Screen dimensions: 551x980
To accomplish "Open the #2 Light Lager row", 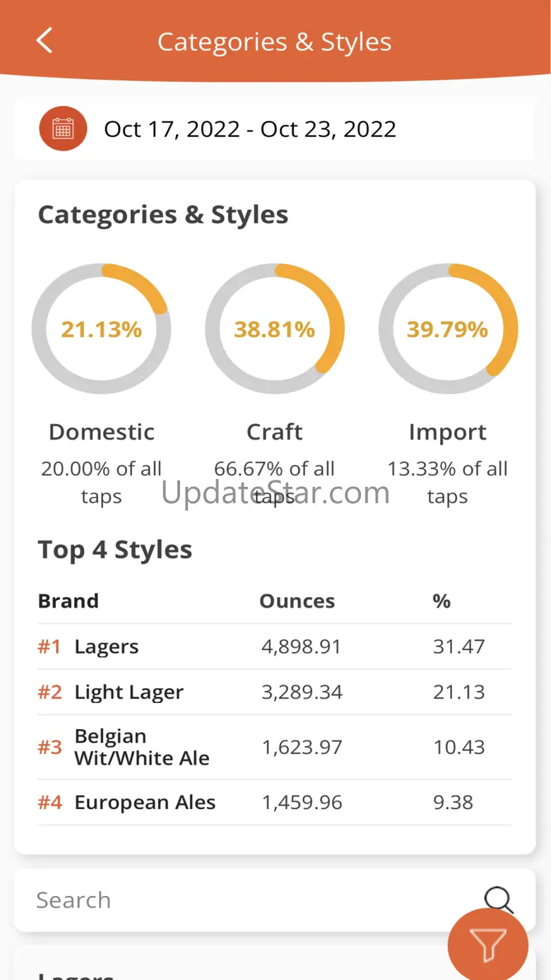I will 275,692.
